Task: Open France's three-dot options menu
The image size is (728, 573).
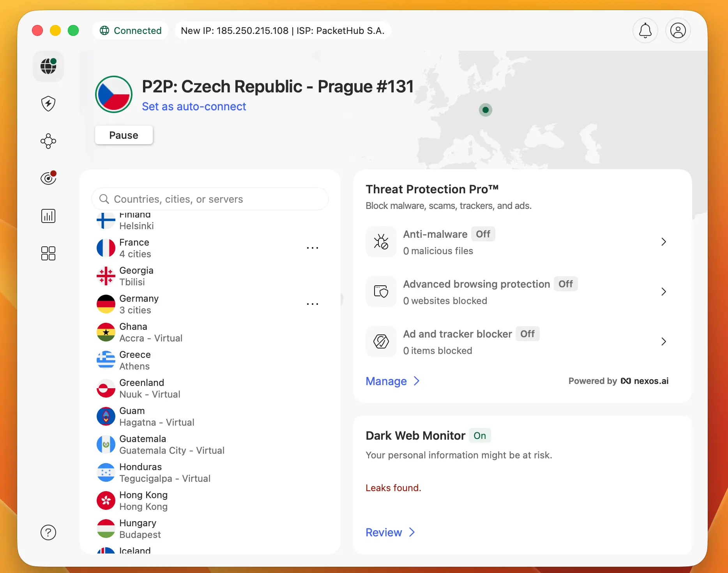Action: (312, 248)
